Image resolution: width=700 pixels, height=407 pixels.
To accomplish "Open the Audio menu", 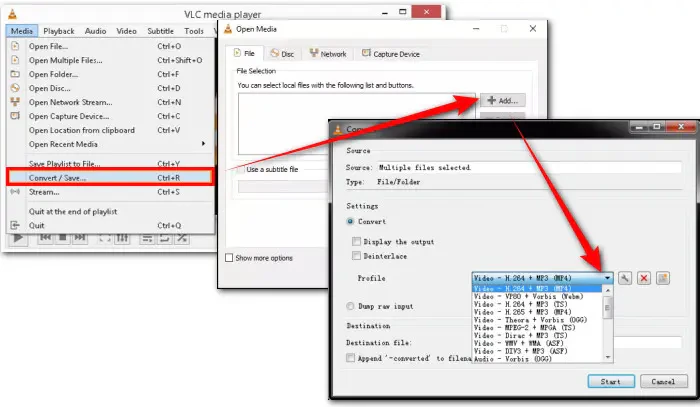I will (95, 31).
